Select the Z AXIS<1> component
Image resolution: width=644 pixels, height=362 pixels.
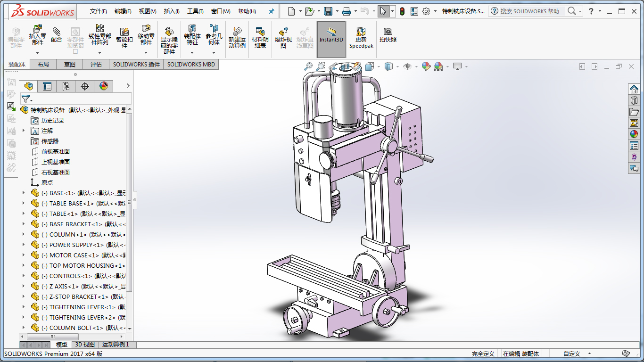(78, 286)
